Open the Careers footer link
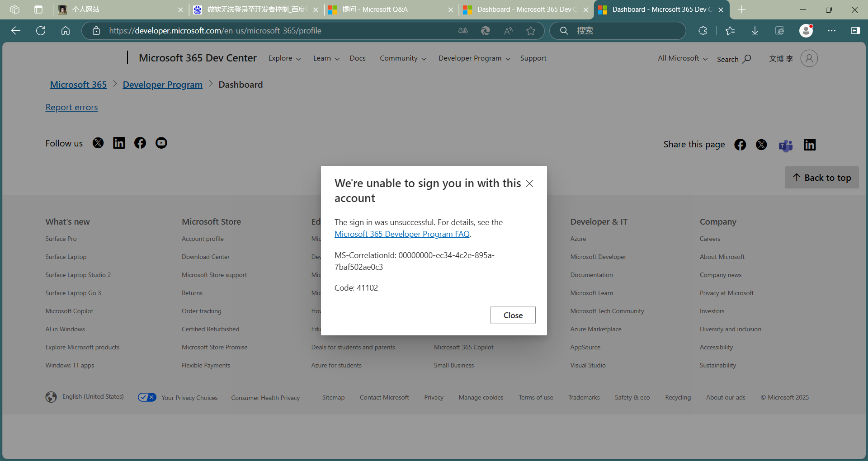The image size is (868, 461). pos(710,239)
